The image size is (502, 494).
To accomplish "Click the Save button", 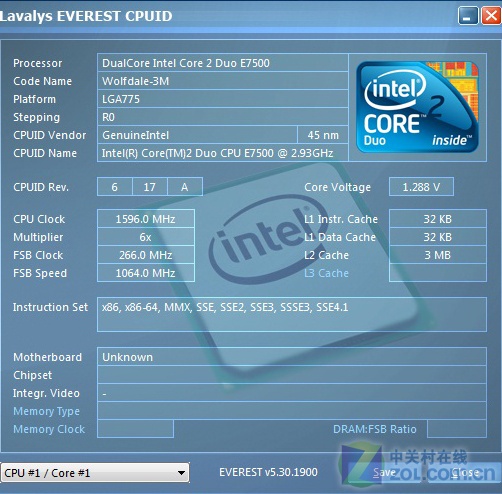I will pos(384,472).
